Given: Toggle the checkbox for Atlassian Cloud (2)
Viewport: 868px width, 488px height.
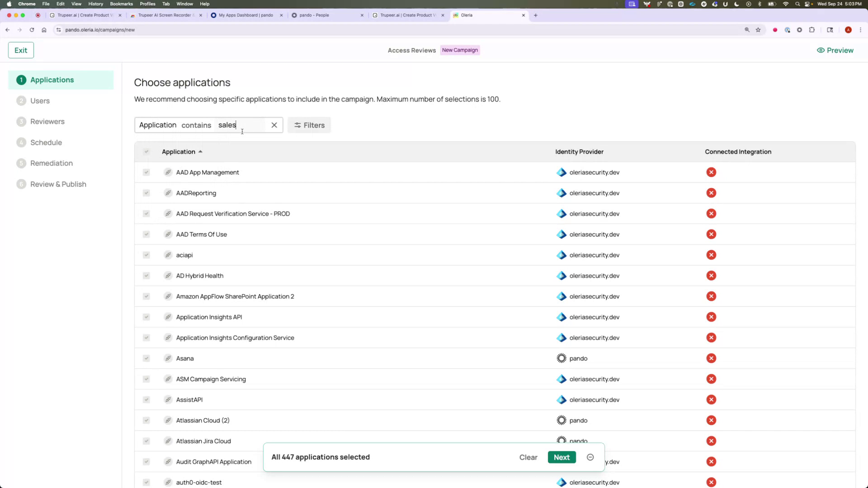Looking at the screenshot, I should tap(146, 420).
